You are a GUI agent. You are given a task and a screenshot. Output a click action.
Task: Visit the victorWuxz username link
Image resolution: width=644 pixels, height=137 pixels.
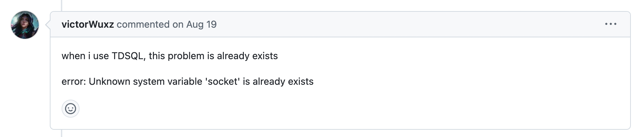(88, 24)
